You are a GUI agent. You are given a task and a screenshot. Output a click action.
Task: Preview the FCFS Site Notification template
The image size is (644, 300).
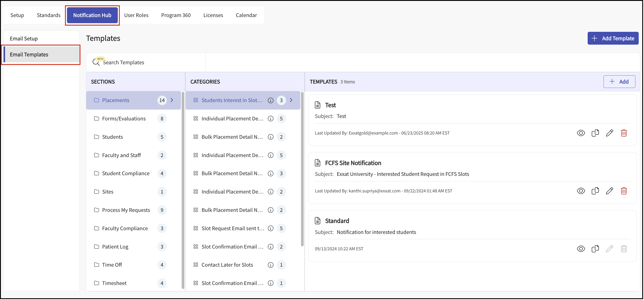coord(581,191)
